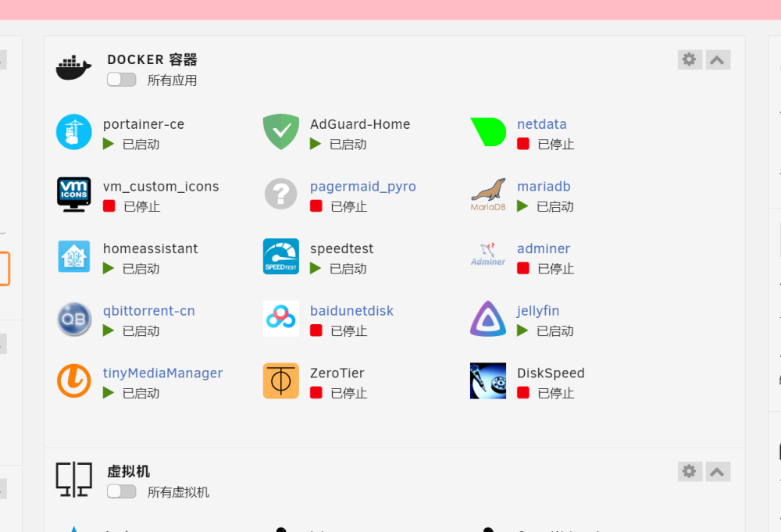This screenshot has width=781, height=532.
Task: Click the DOCKER 容器 heading
Action: coord(152,60)
